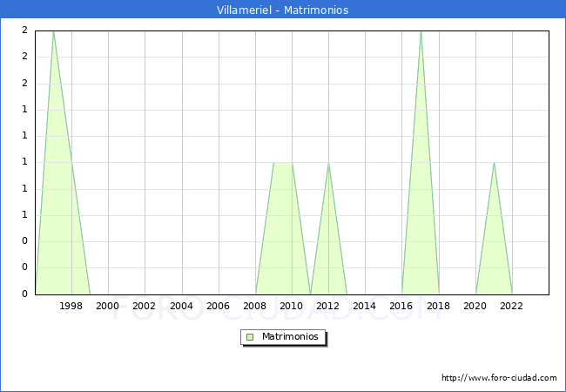
Task: Click the 2012 x-axis label
Action: 327,306
